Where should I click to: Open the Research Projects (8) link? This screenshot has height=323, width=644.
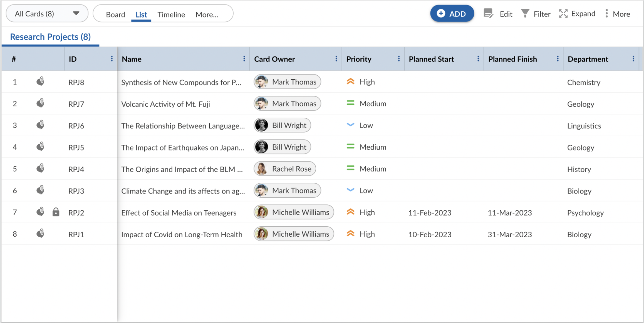(x=50, y=36)
